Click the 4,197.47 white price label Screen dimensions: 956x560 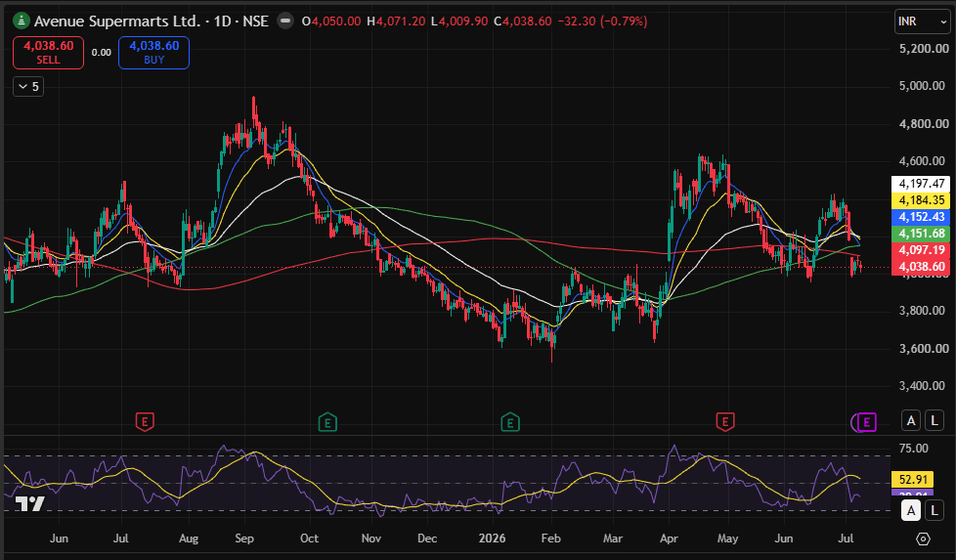[x=921, y=184]
